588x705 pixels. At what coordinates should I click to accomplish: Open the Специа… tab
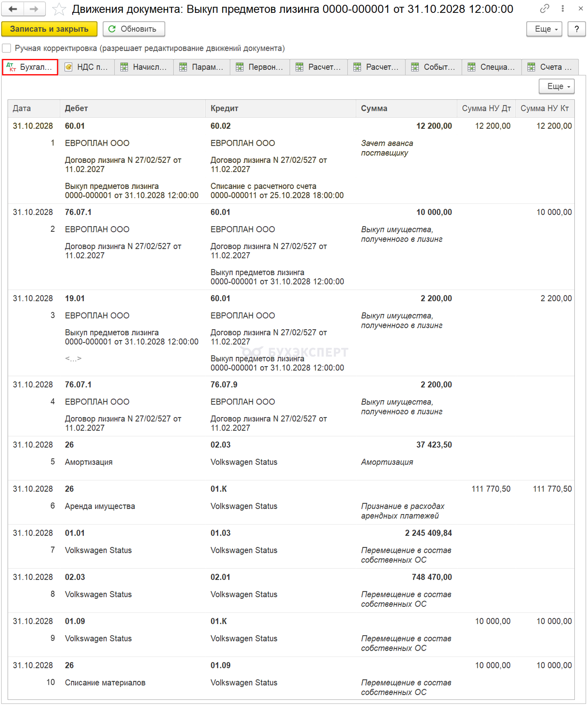[x=492, y=67]
